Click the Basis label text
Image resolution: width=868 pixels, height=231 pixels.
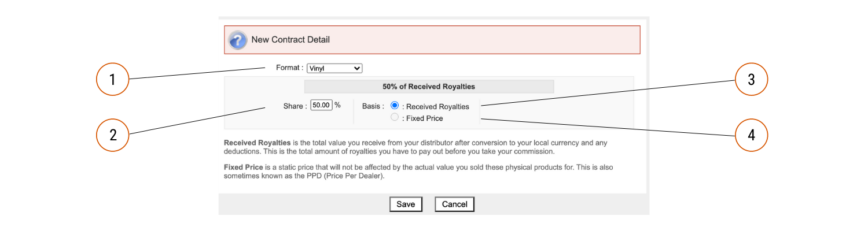click(x=373, y=106)
